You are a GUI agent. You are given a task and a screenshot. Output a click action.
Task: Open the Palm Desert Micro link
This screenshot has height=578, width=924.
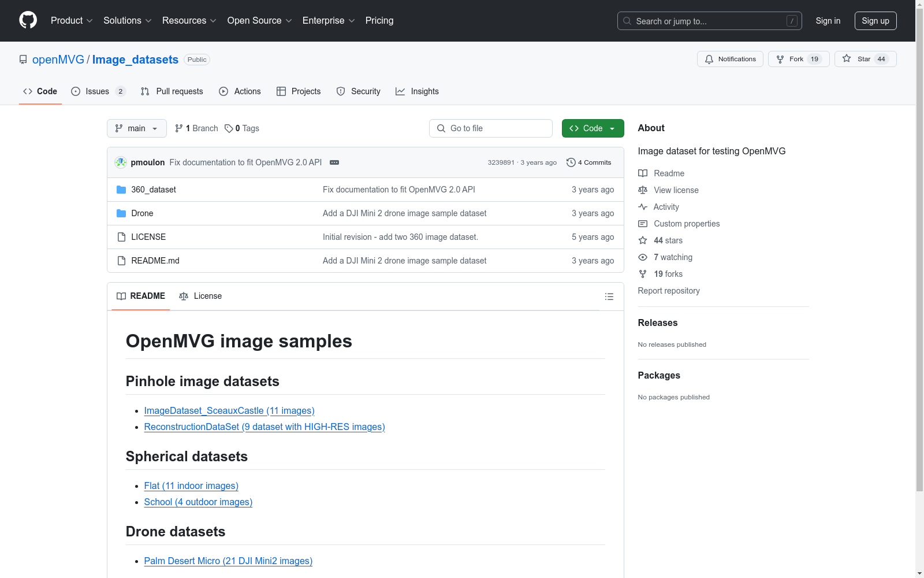(x=228, y=561)
